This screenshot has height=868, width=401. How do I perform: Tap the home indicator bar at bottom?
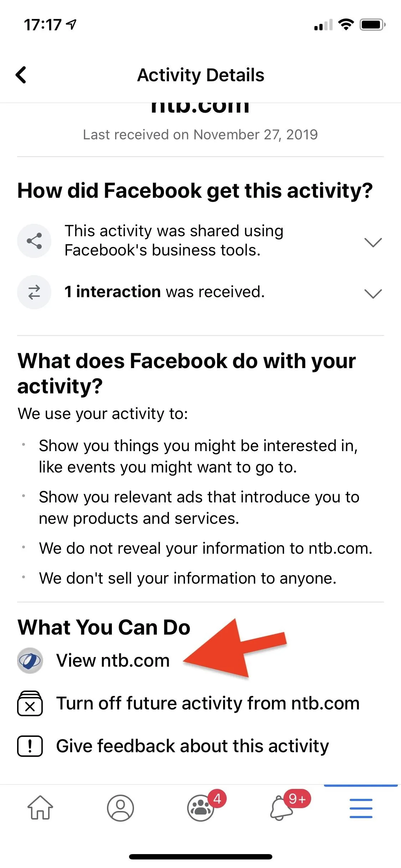[201, 857]
